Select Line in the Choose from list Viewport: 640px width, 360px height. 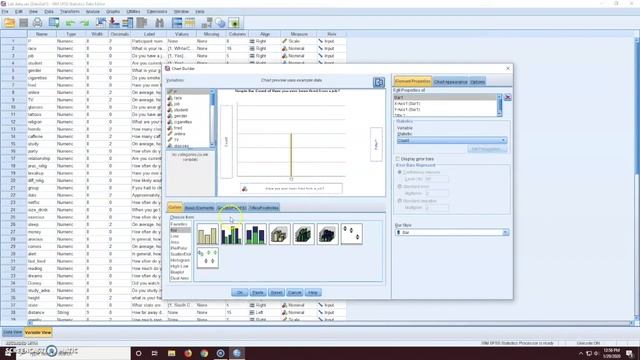pos(175,236)
